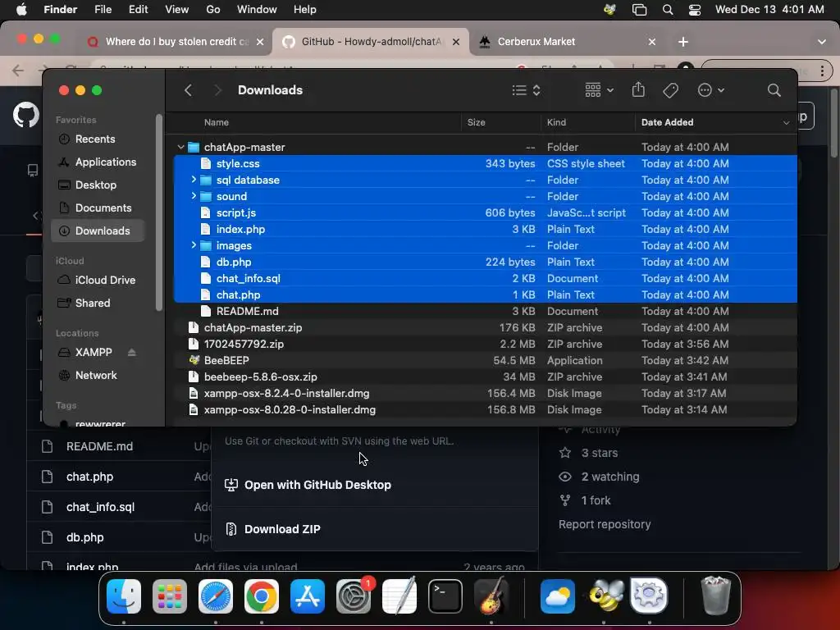Screen dimensions: 840x630
Task: Select Desktop in Finder sidebar
Action: [x=95, y=185]
